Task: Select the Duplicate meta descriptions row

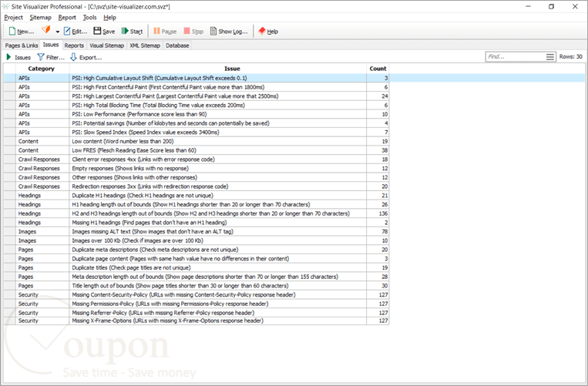Action: (x=197, y=249)
